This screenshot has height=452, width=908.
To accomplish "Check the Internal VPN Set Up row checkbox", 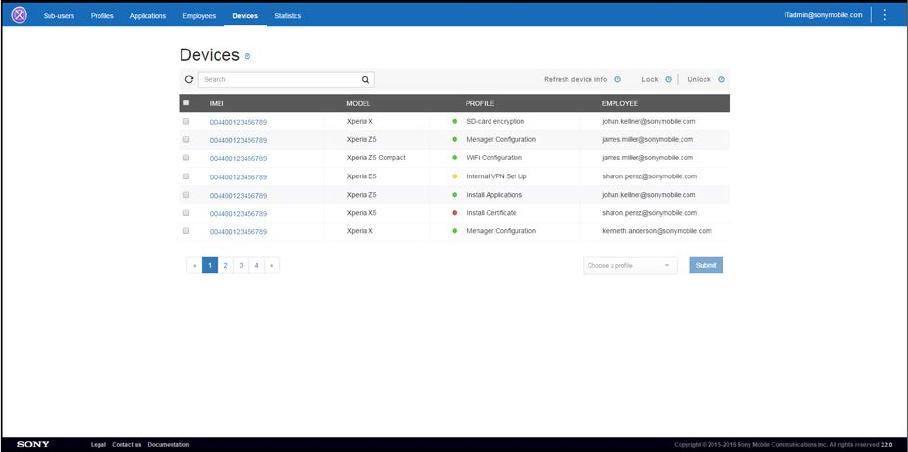I will pos(186,176).
